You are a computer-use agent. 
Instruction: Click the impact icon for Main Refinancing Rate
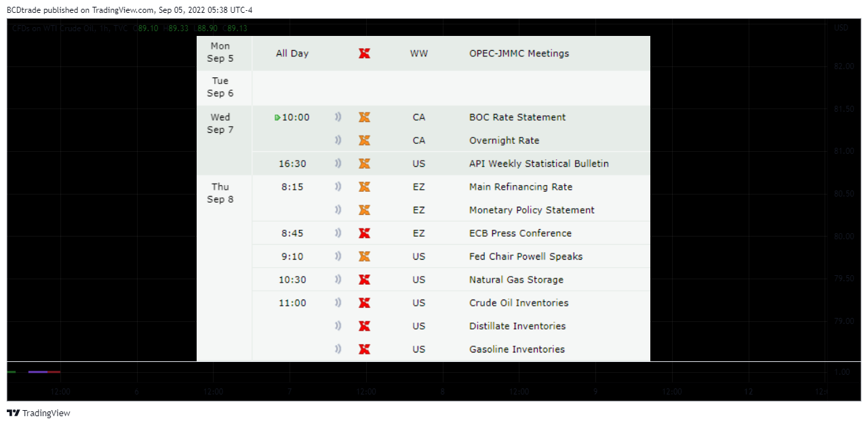tap(364, 186)
